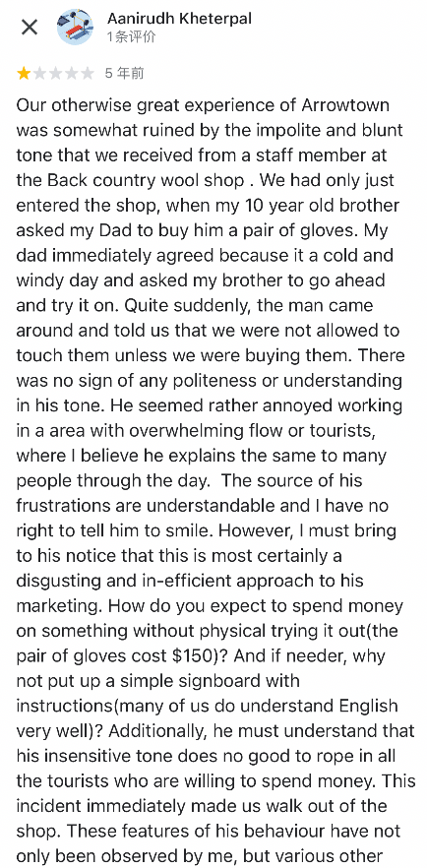The image size is (427, 868).
Task: Click the phrase '10 year old brother'
Action: [x=314, y=206]
